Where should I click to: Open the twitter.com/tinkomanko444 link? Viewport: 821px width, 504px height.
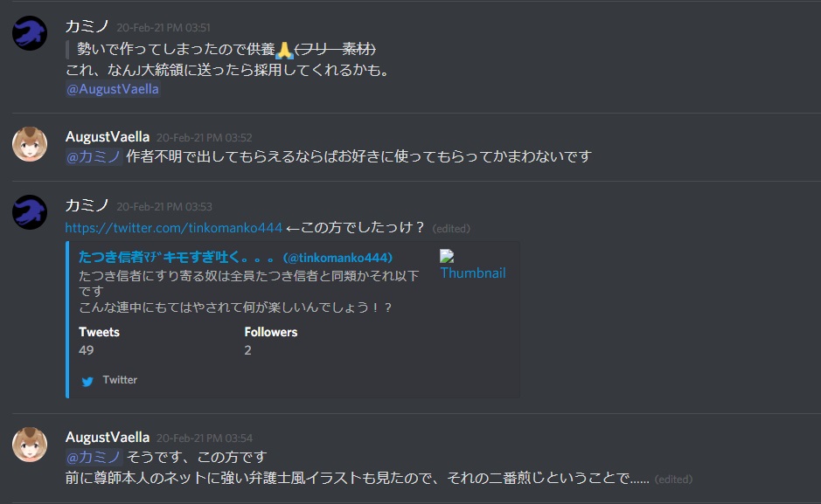(174, 228)
